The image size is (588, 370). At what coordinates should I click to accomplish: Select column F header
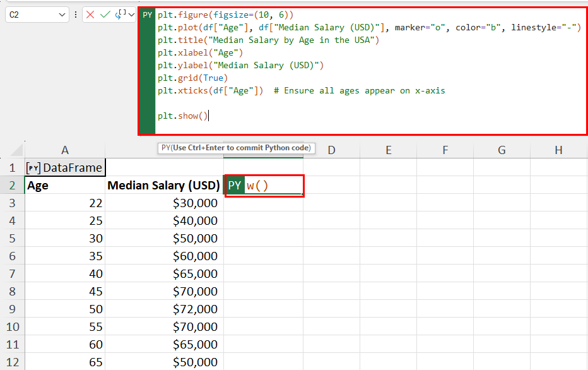click(445, 150)
